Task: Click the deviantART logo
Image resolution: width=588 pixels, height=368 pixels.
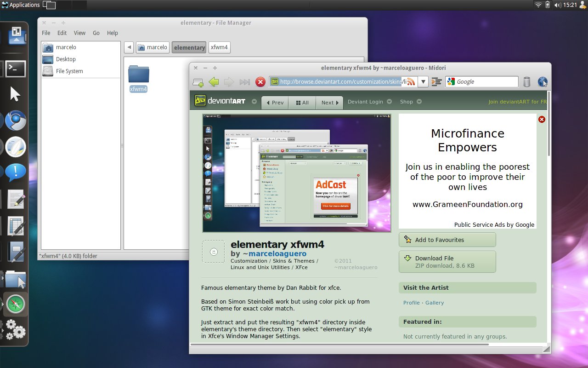Action: coord(220,101)
